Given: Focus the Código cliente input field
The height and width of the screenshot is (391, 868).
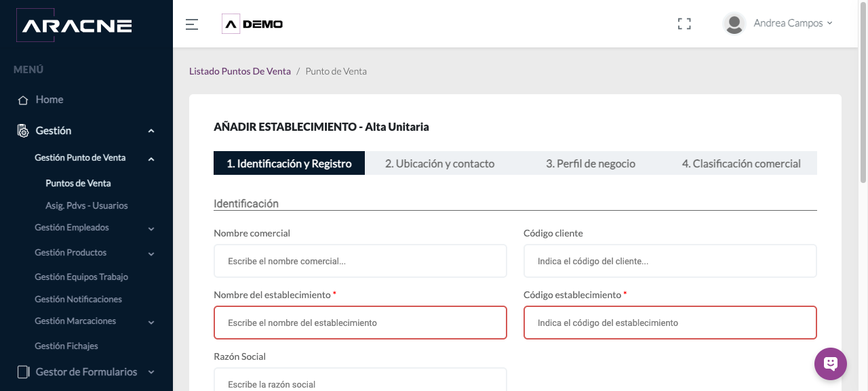Looking at the screenshot, I should 670,261.
